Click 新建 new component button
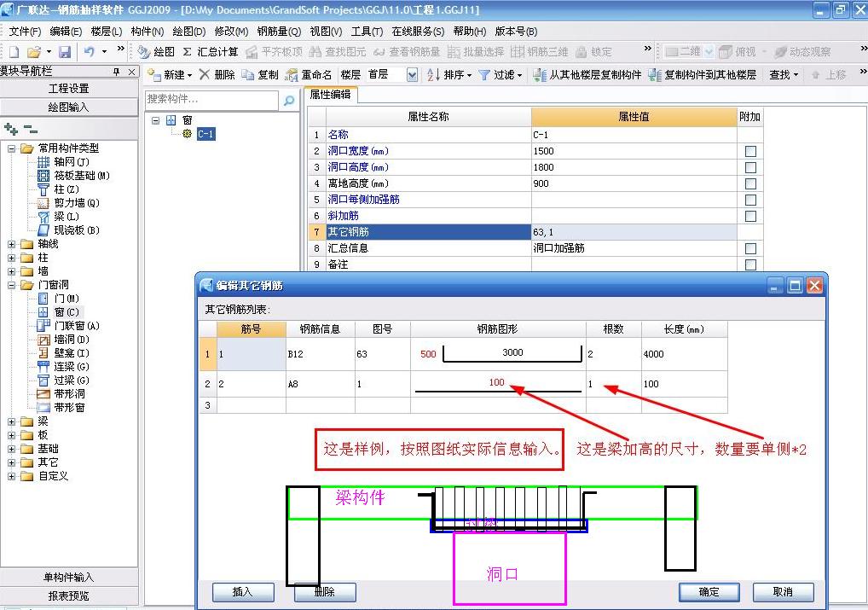The height and width of the screenshot is (610, 868). (171, 75)
